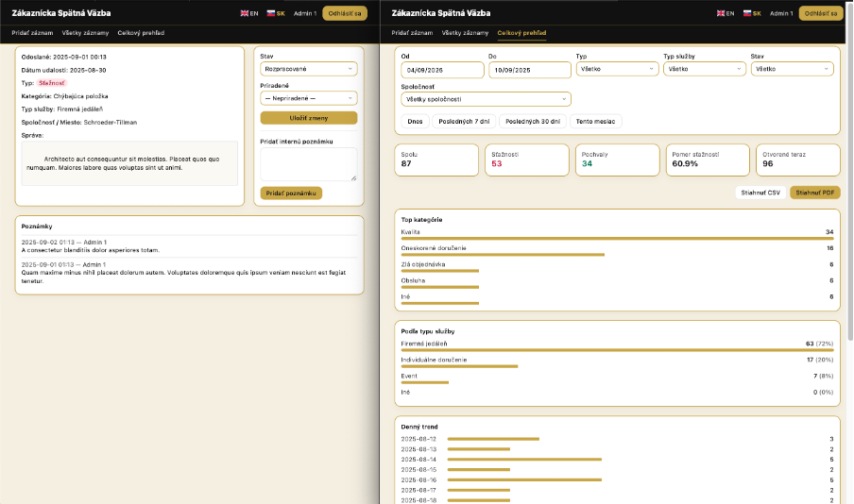
Task: Click the Kvalita category bar
Action: point(617,239)
